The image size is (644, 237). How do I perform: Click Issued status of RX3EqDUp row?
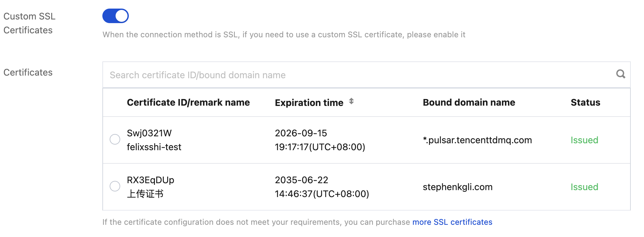point(584,187)
